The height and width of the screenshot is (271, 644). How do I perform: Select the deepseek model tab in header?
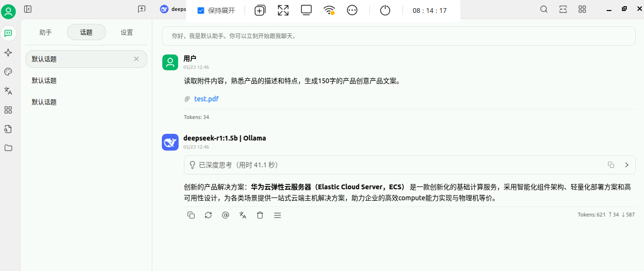point(173,9)
